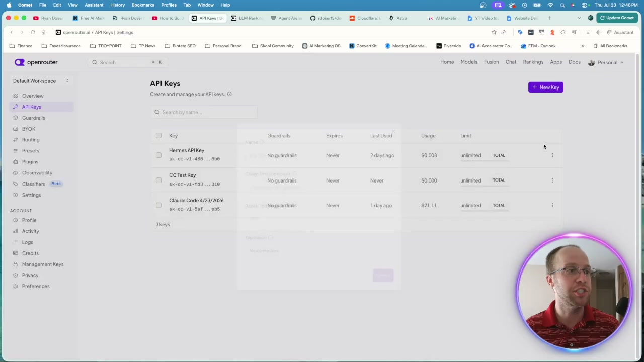Image resolution: width=644 pixels, height=362 pixels.
Task: Switch to the Astro browser tab
Action: pos(401,18)
